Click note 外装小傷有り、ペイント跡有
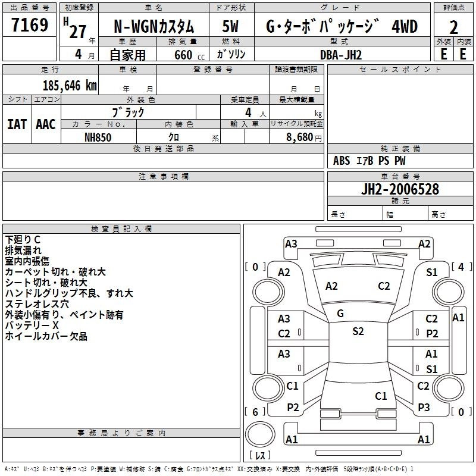This screenshot has width=476, height=476. pyautogui.click(x=64, y=315)
